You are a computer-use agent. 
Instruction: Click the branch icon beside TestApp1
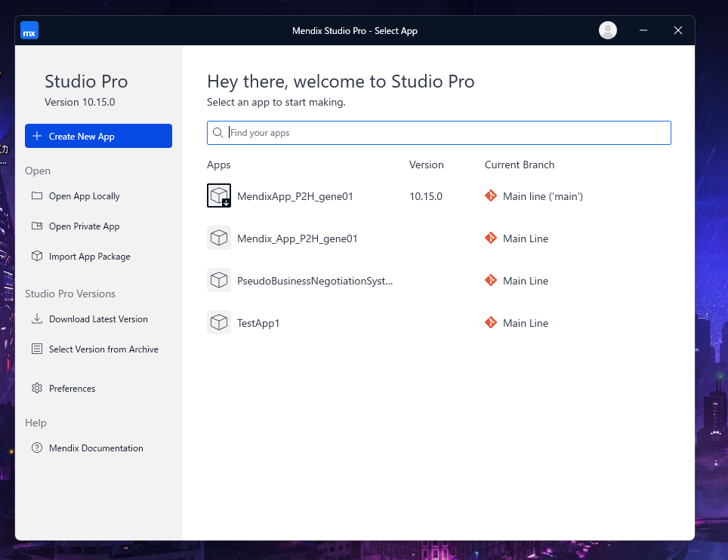492,323
